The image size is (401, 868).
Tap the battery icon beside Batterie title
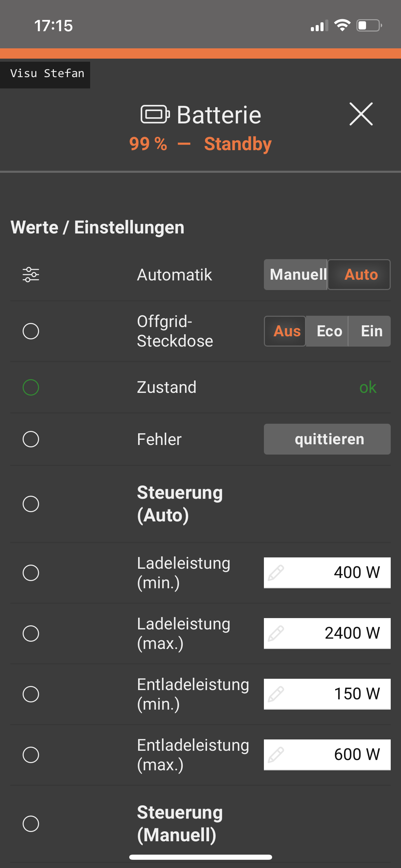[155, 114]
